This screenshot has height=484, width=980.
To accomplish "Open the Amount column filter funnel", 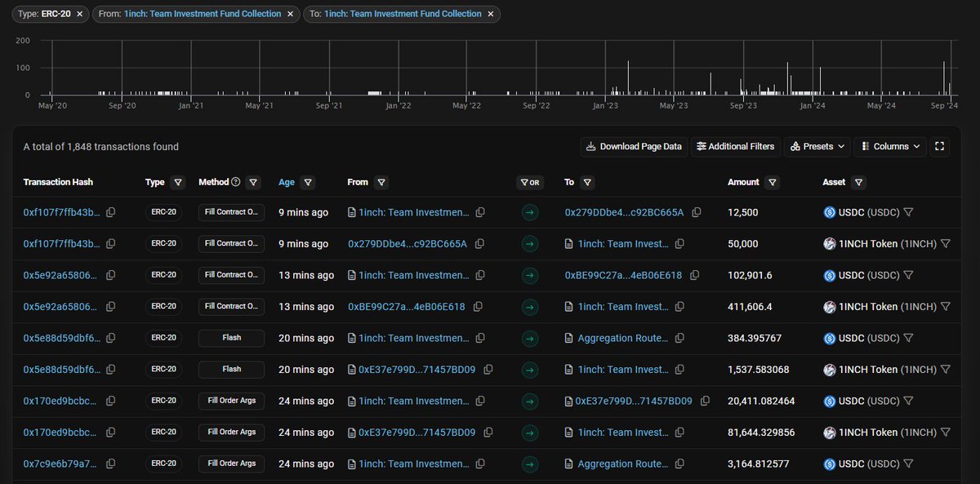I will pos(773,183).
